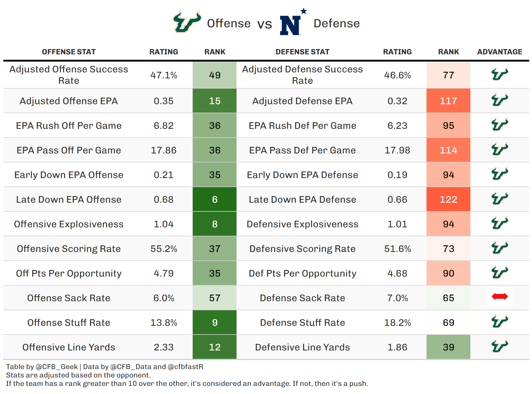The height and width of the screenshot is (394, 532).
Task: Click the advantage logo in Adjusted Offense EPA row
Action: click(500, 100)
